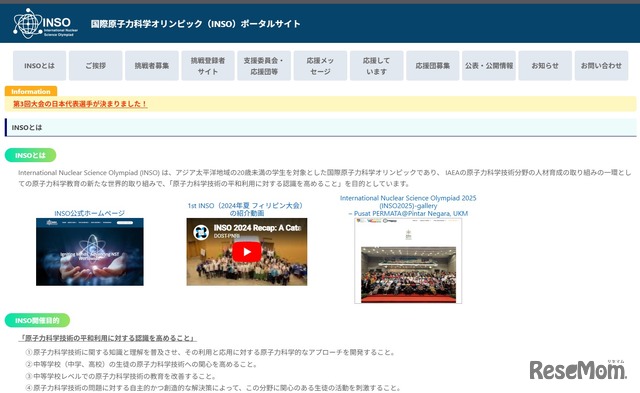Open the お知らせ menu item
This screenshot has height=393, width=640.
(545, 66)
